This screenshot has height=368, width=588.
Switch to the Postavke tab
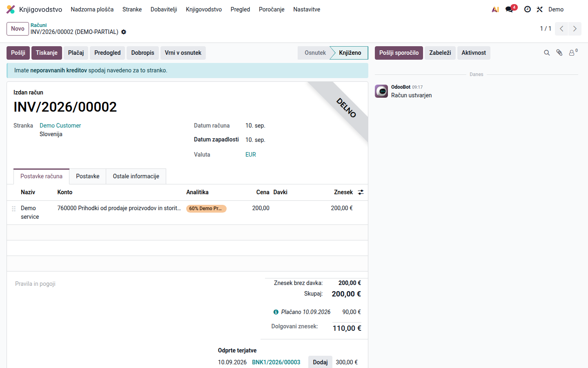pos(88,176)
